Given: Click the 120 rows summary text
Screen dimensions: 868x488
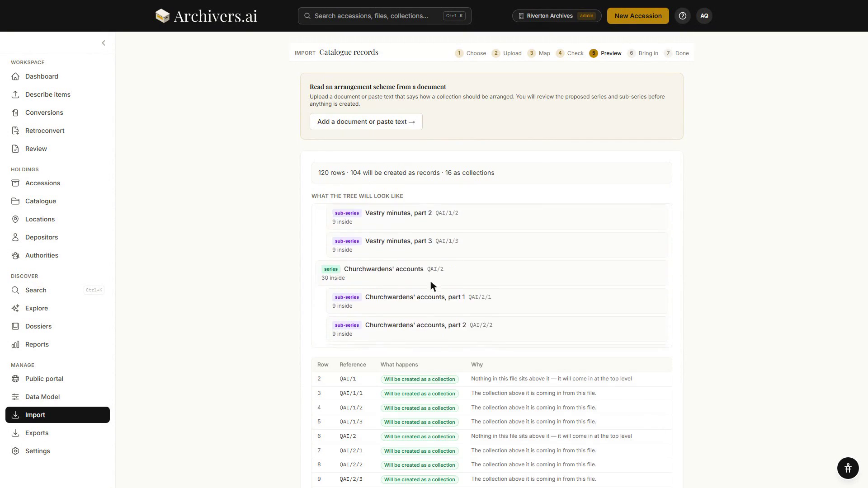Looking at the screenshot, I should pos(406,173).
